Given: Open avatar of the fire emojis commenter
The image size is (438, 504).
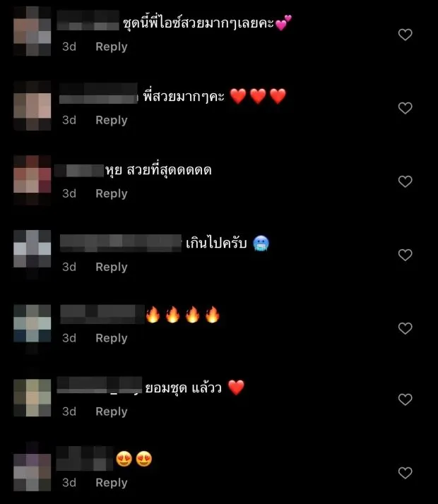Looking at the screenshot, I should (x=32, y=329).
